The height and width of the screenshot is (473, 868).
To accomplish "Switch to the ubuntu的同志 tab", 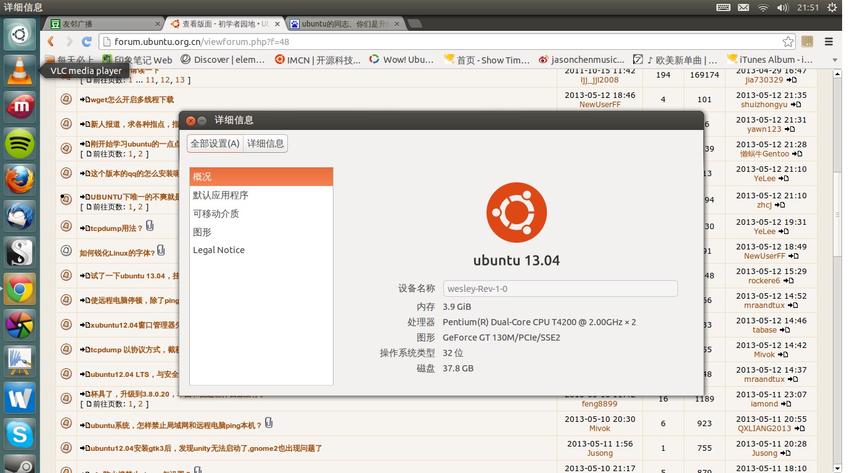I will (345, 24).
